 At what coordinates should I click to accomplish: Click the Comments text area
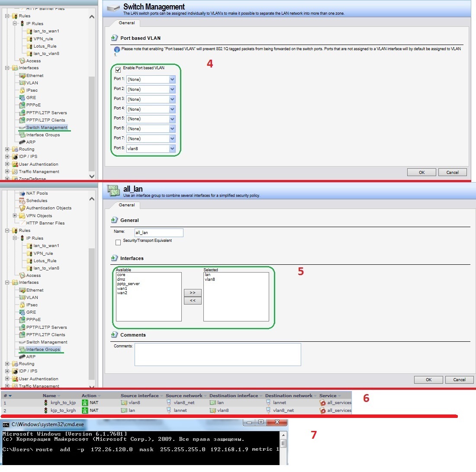tap(218, 354)
